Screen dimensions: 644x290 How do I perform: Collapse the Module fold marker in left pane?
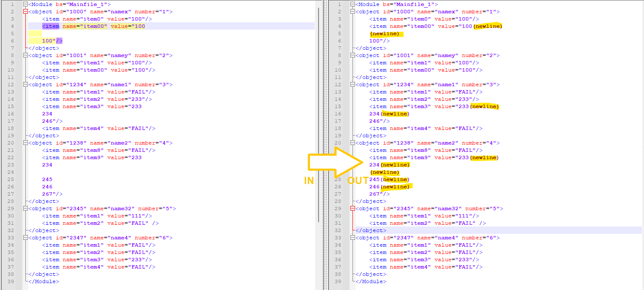tap(25, 4)
